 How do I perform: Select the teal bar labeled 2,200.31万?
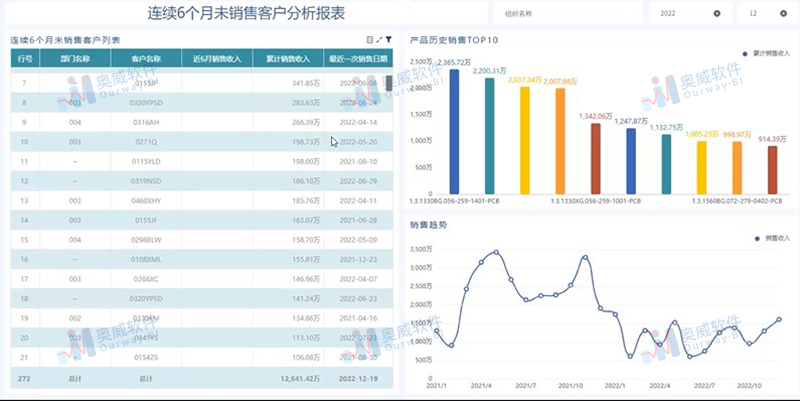(489, 136)
